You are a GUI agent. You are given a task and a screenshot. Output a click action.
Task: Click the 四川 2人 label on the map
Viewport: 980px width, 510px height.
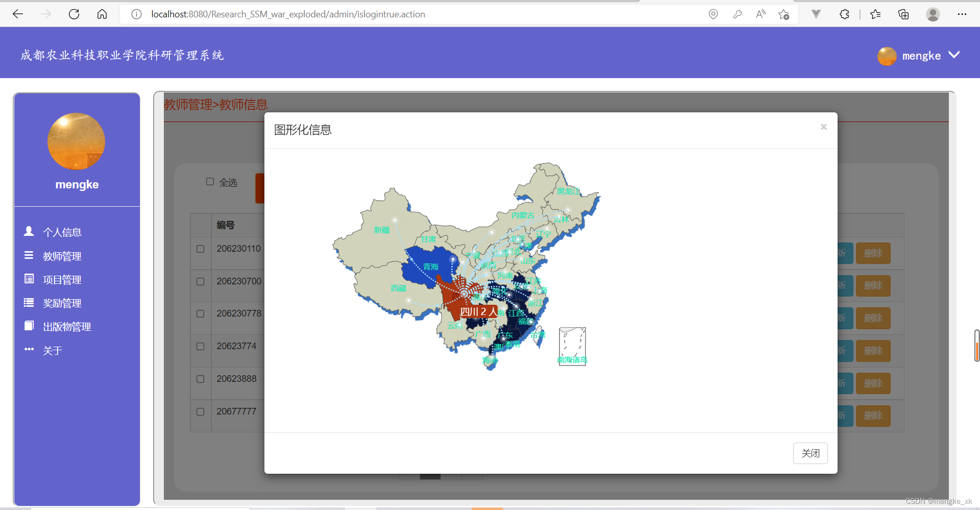click(478, 311)
